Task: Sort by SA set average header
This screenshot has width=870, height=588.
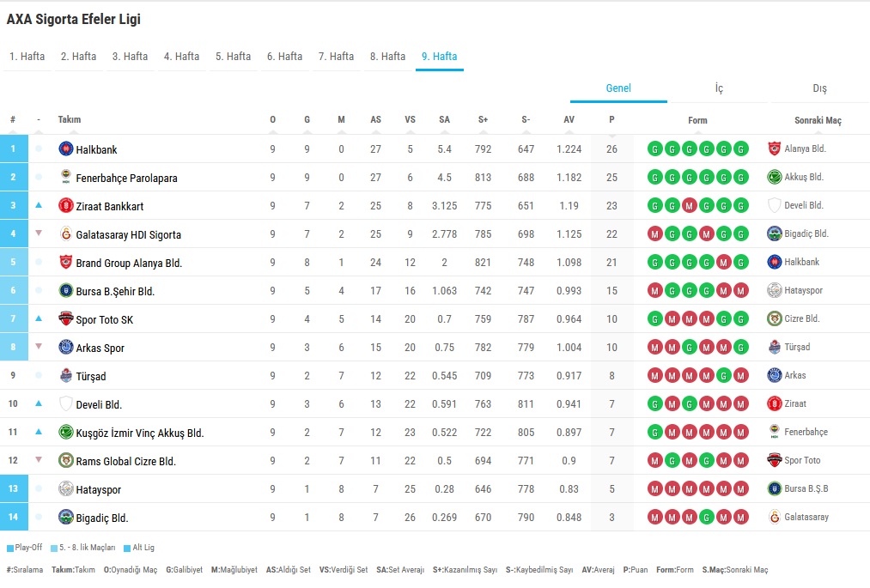Action: 444,120
